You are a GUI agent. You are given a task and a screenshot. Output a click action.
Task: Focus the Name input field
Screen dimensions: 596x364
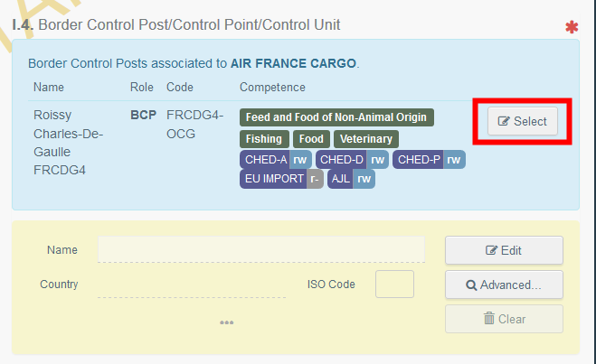click(261, 249)
